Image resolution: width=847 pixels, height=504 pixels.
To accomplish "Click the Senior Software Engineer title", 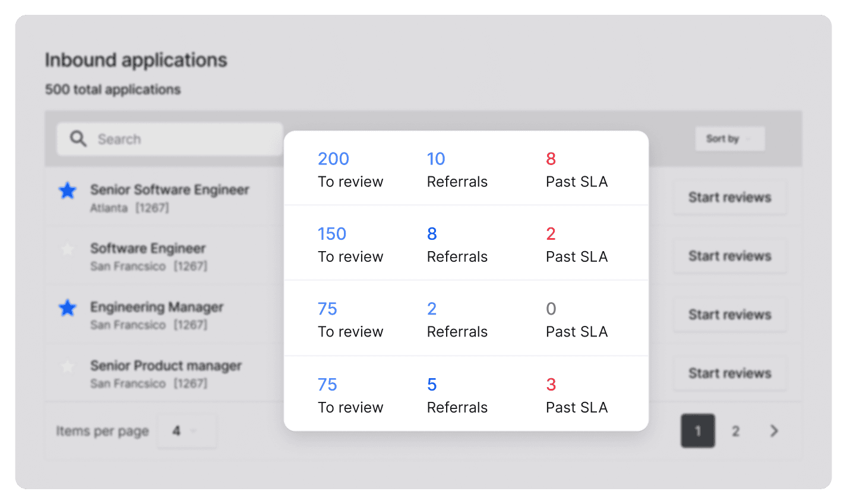I will tap(169, 190).
